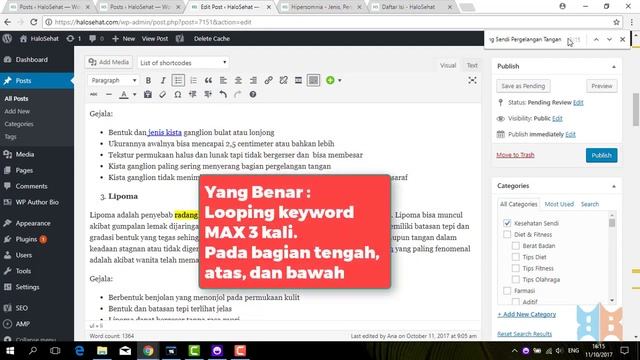Enable distraction-free writing mode

click(472, 80)
